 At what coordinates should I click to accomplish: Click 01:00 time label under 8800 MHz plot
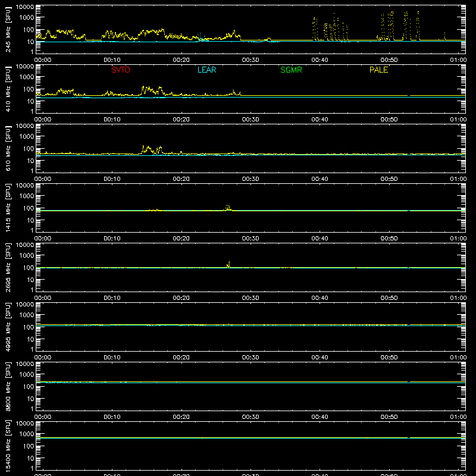458,417
